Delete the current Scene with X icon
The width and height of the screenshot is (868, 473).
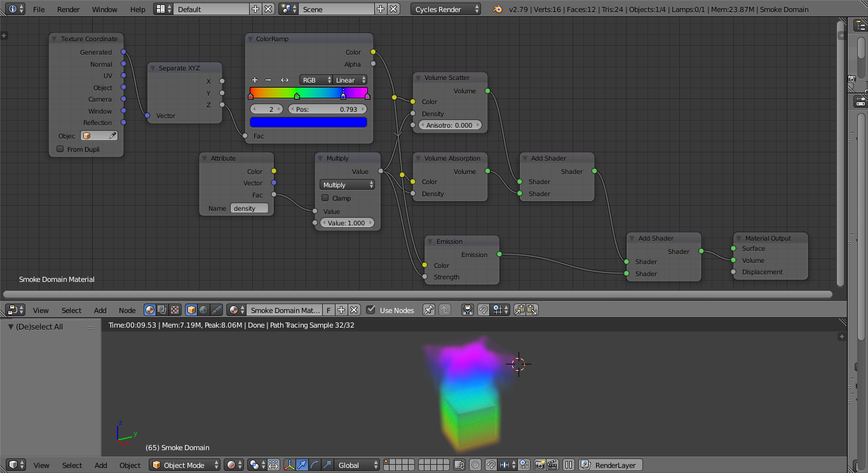(x=393, y=9)
